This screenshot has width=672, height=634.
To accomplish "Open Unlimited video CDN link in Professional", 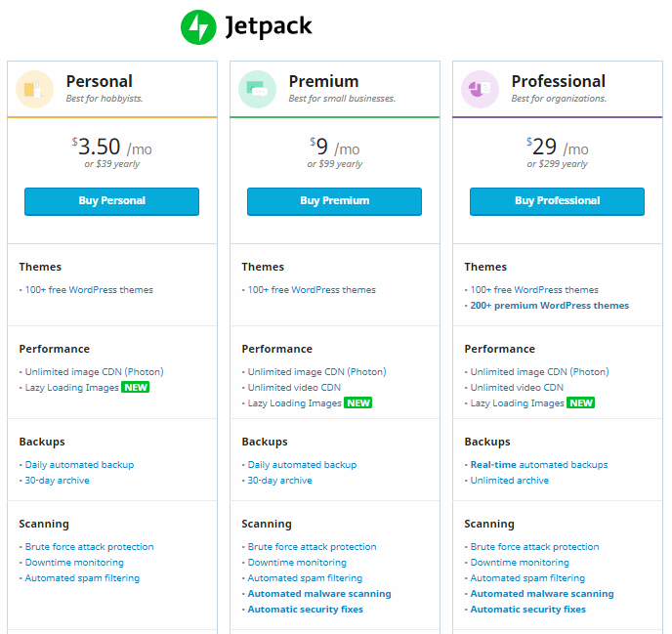I will point(517,388).
